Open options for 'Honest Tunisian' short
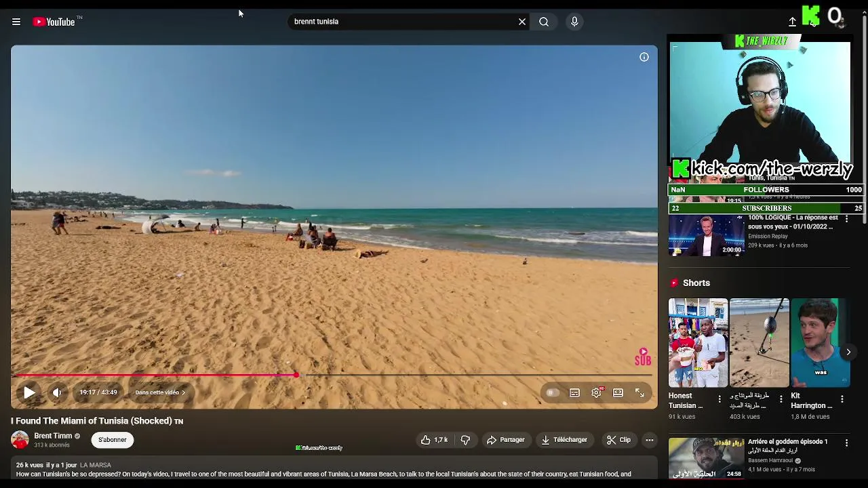Screen dimensions: 868x488 (x=719, y=399)
